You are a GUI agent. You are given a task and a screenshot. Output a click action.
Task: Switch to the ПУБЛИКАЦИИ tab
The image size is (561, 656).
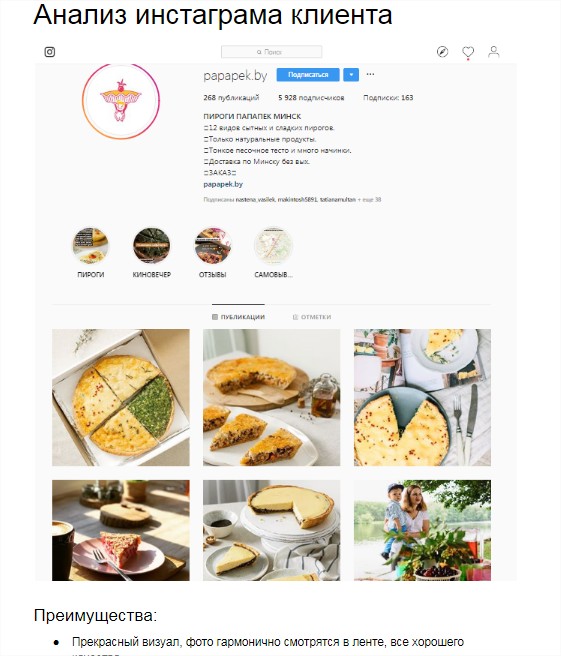point(238,317)
